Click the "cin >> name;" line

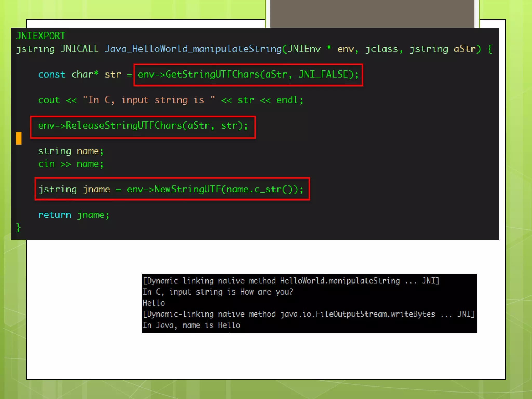[x=71, y=164]
